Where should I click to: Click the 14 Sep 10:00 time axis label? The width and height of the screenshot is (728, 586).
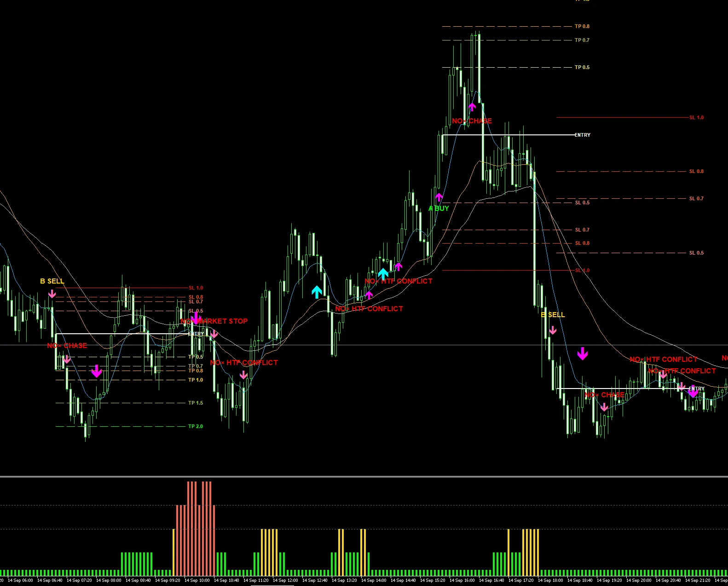(x=197, y=580)
